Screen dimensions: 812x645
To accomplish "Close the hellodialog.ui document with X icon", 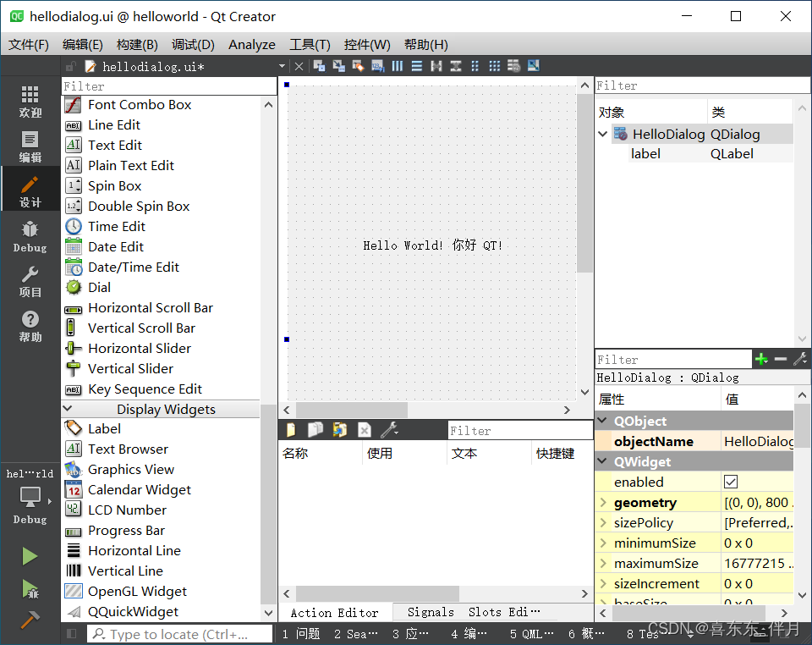I will 299,66.
